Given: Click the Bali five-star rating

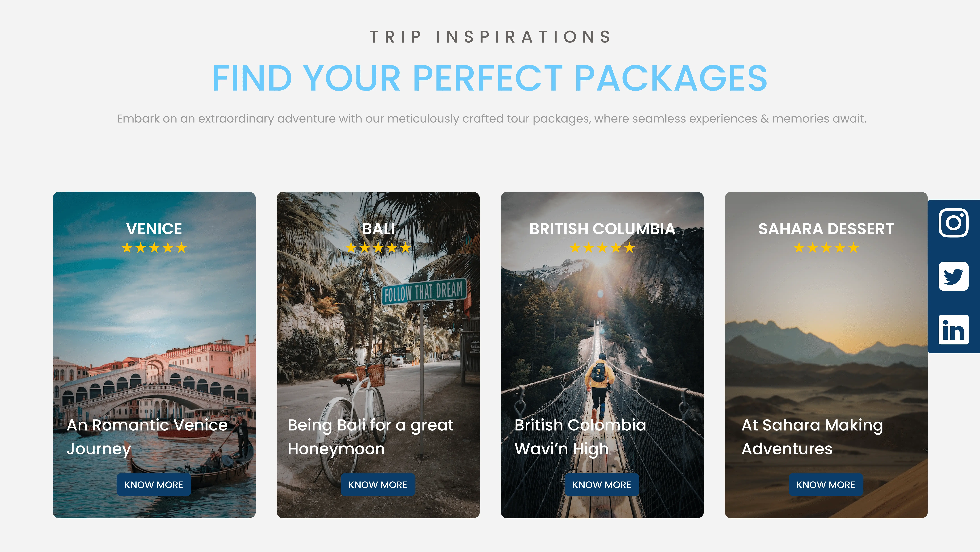Looking at the screenshot, I should pos(378,248).
